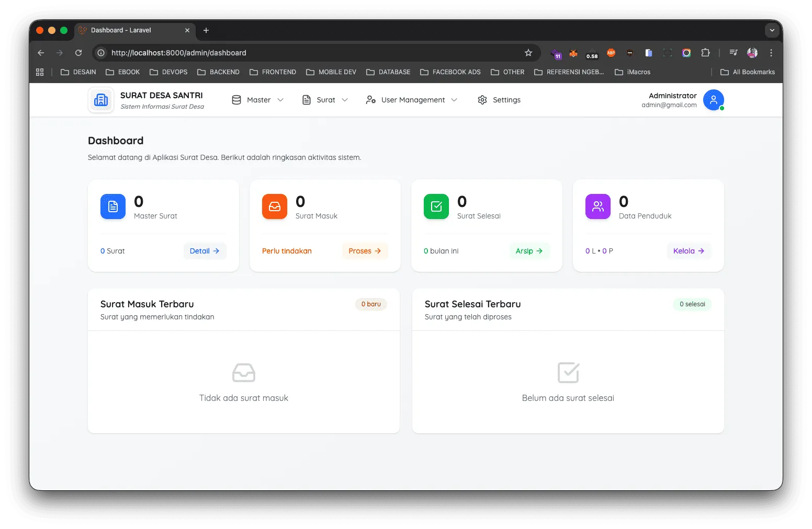Click the Master database icon in navbar
This screenshot has height=529, width=812.
[x=236, y=100]
